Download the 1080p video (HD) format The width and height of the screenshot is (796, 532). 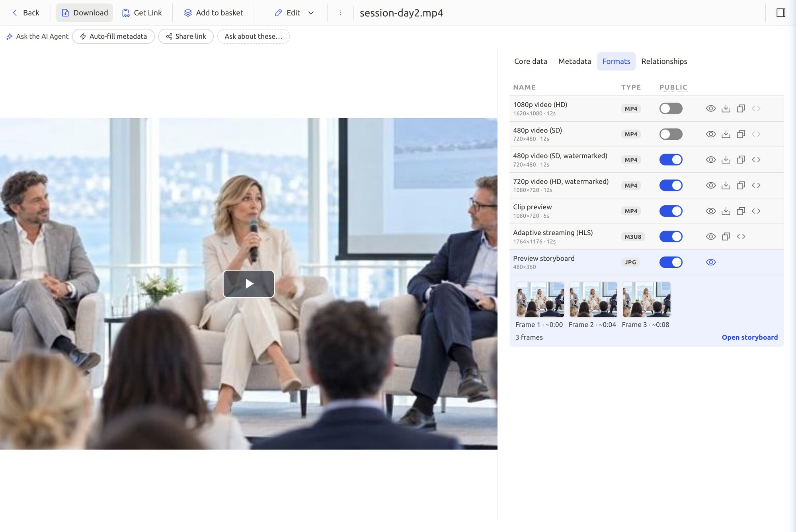[x=726, y=109]
